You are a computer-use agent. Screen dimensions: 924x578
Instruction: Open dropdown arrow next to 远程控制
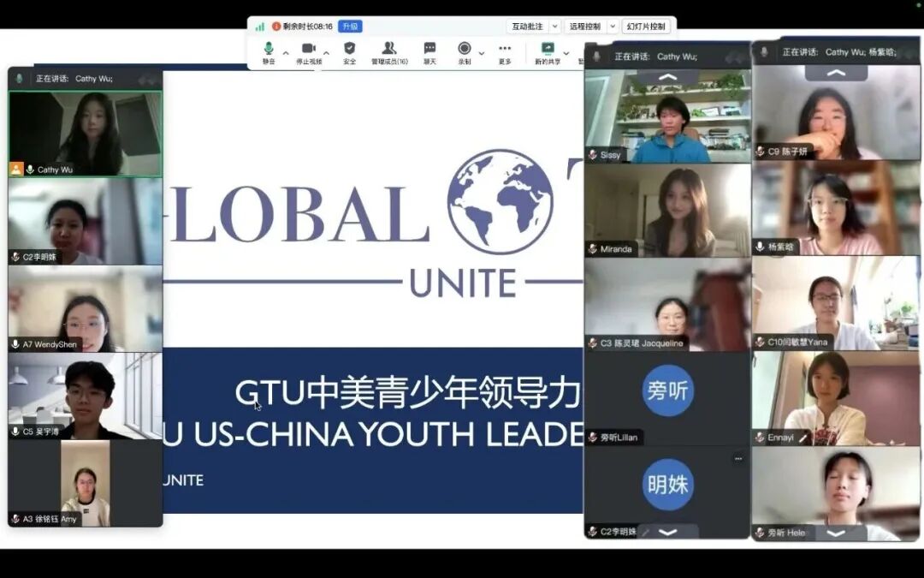tap(613, 27)
